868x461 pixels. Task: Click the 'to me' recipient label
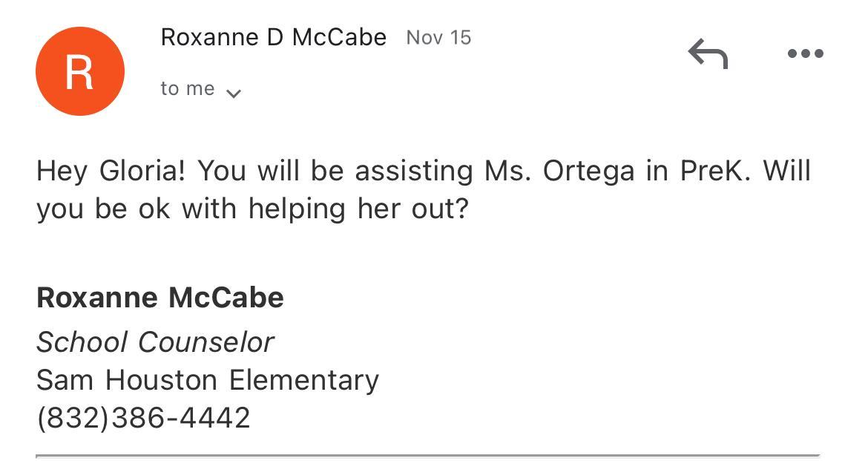tap(187, 88)
